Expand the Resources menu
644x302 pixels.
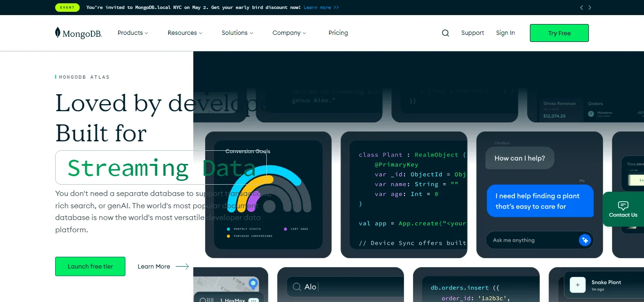coord(185,33)
